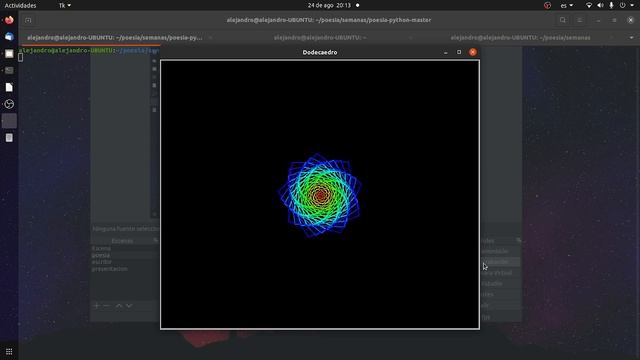Open the text document icon in dock
640x360 pixels.
9,87
